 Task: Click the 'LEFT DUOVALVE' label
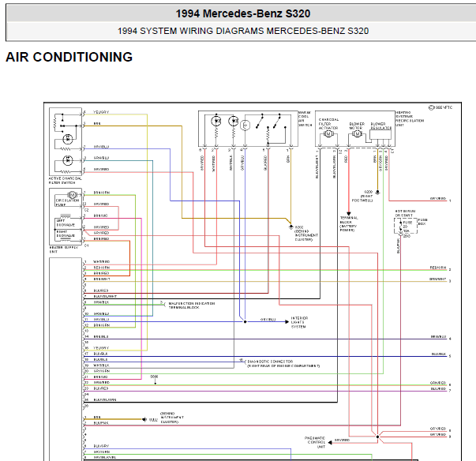click(x=66, y=223)
